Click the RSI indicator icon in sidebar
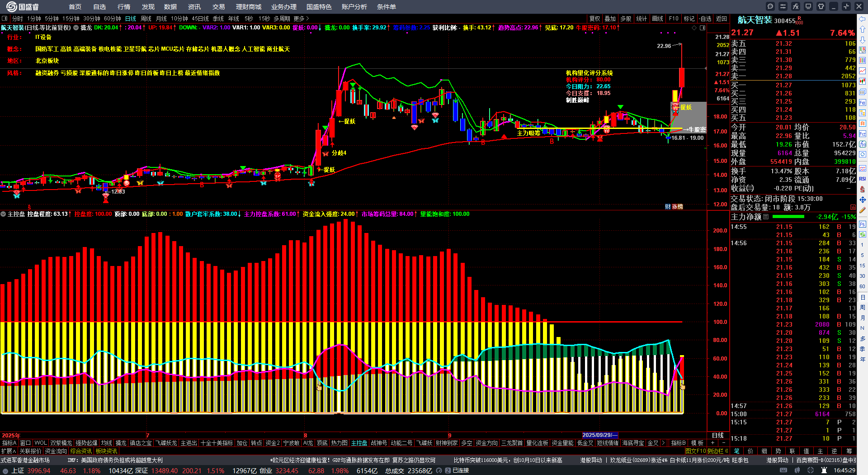 [863, 179]
